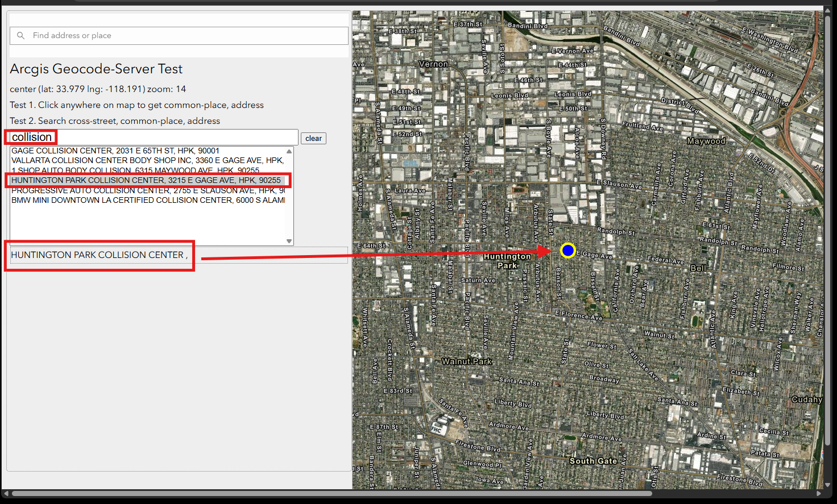Click results list scroll-up arrow
The width and height of the screenshot is (837, 504).
pos(289,151)
